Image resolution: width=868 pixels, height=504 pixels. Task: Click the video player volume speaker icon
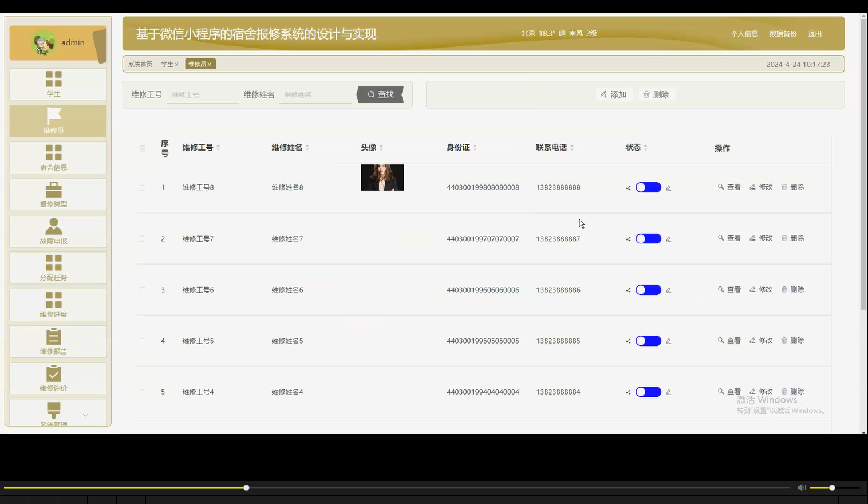[x=801, y=487]
